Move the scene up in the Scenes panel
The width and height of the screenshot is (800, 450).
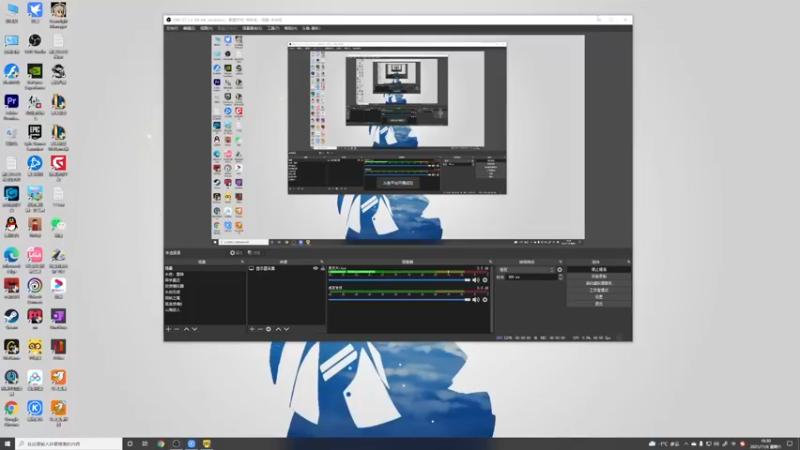186,329
